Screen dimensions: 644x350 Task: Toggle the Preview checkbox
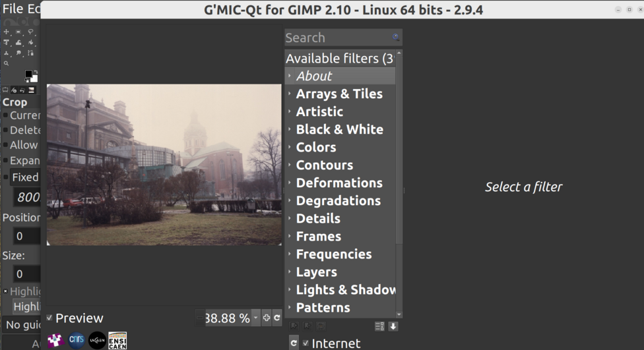(49, 318)
